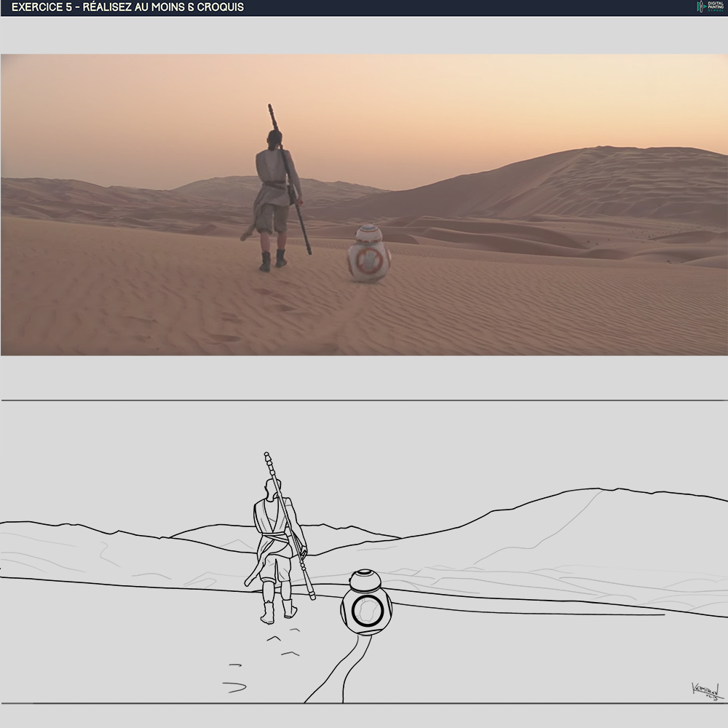The width and height of the screenshot is (728, 728).
Task: Click the staff tip in the reference photo
Action: click(271, 109)
